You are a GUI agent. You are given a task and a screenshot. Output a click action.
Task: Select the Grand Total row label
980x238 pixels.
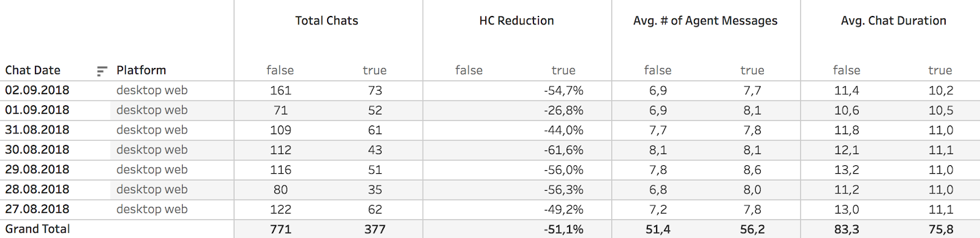37,229
